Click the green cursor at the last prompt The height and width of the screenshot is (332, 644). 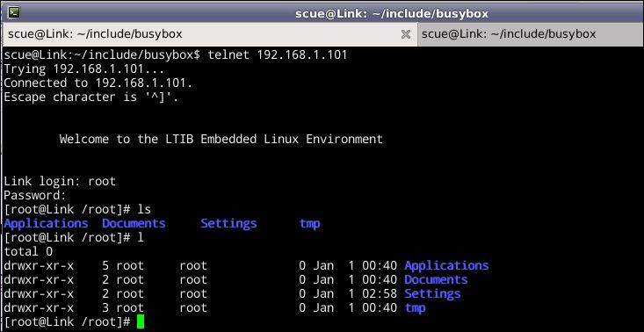[141, 321]
